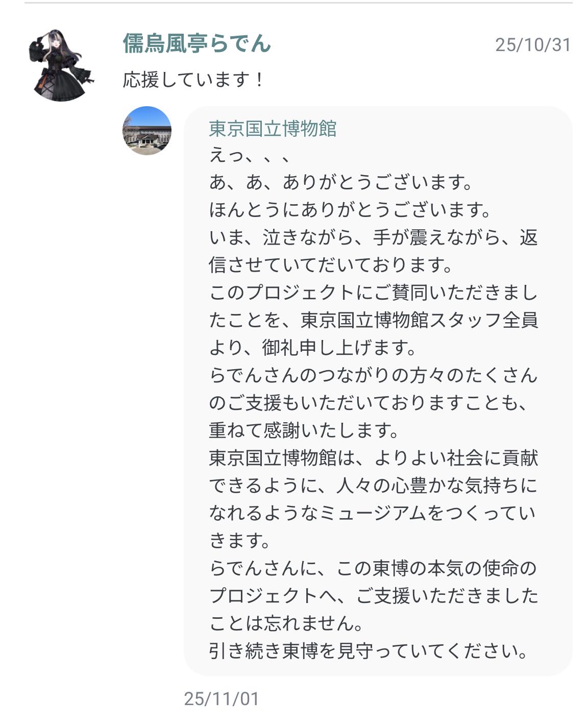The image size is (588, 725).
Task: Click the line より、御礼申し上げます。
Action: click(x=313, y=348)
